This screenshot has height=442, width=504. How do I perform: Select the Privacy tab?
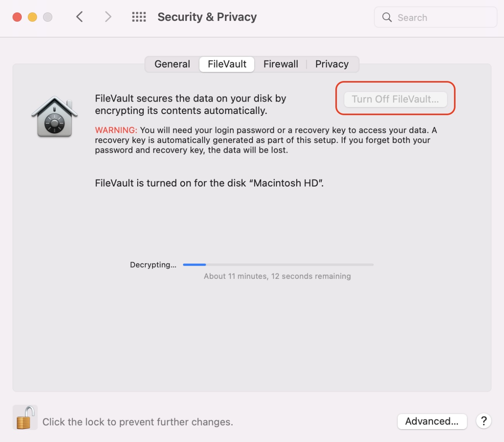331,64
